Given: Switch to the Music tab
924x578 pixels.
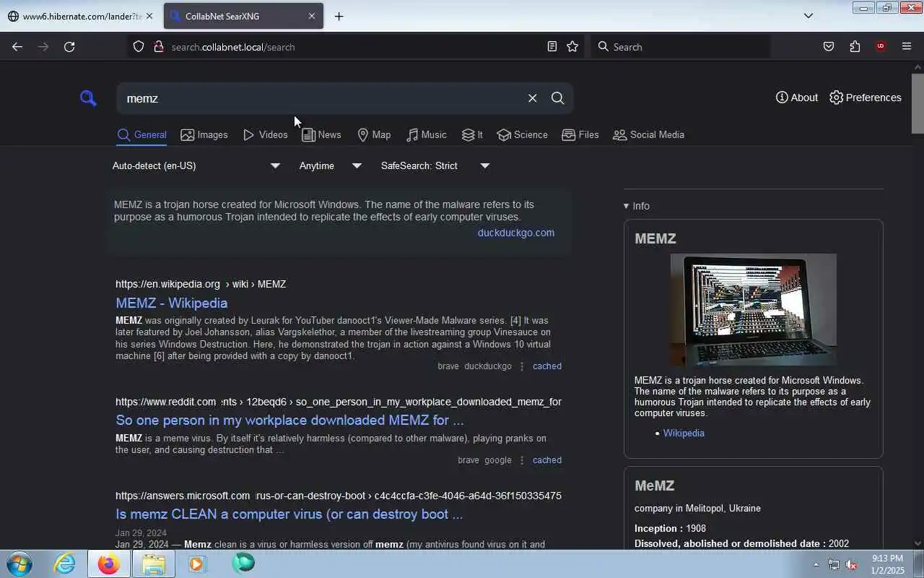Looking at the screenshot, I should coord(426,135).
